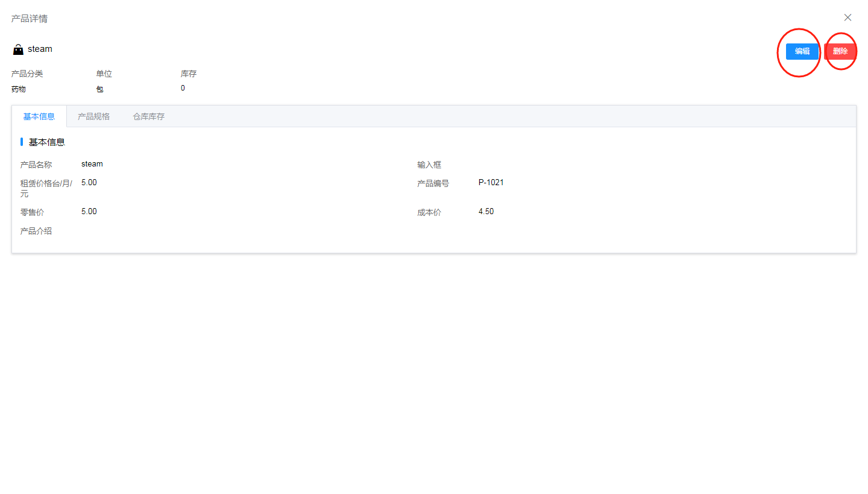This screenshot has height=494, width=868.
Task: Click the 产品详情 dialog title
Action: (30, 19)
